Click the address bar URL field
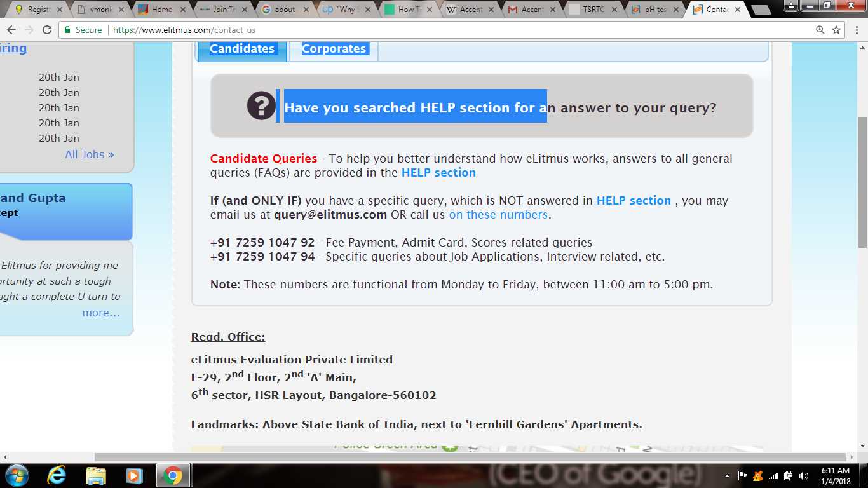Image resolution: width=868 pixels, height=488 pixels. pyautogui.click(x=445, y=30)
